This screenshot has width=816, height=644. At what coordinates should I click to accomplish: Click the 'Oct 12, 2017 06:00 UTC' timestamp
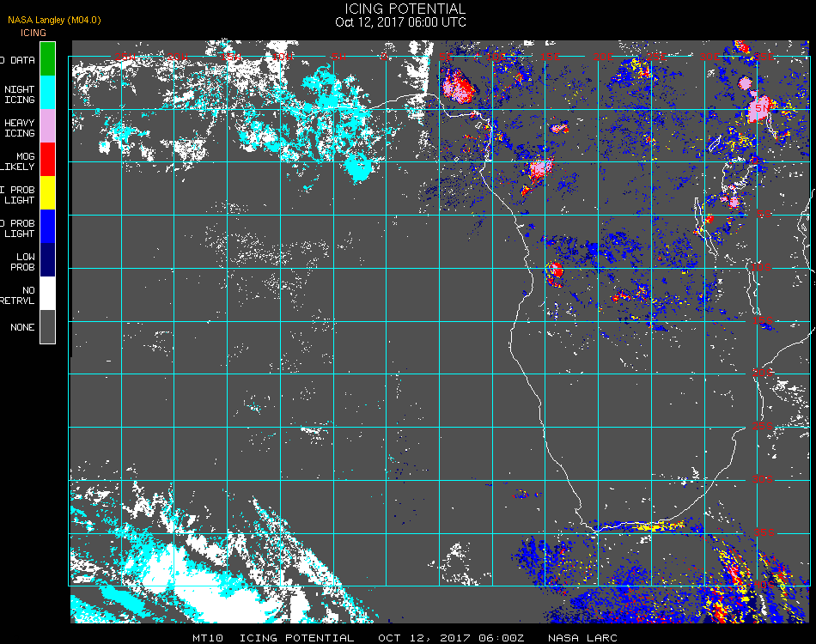[401, 22]
